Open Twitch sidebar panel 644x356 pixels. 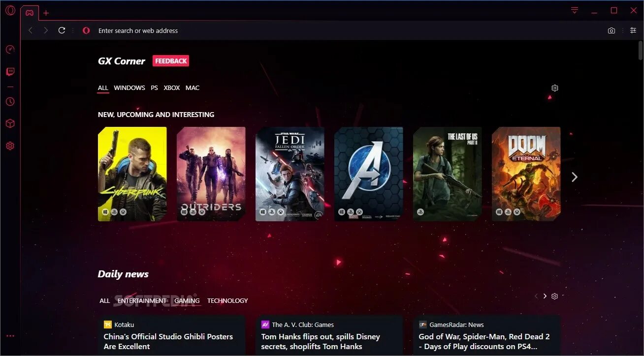click(10, 72)
